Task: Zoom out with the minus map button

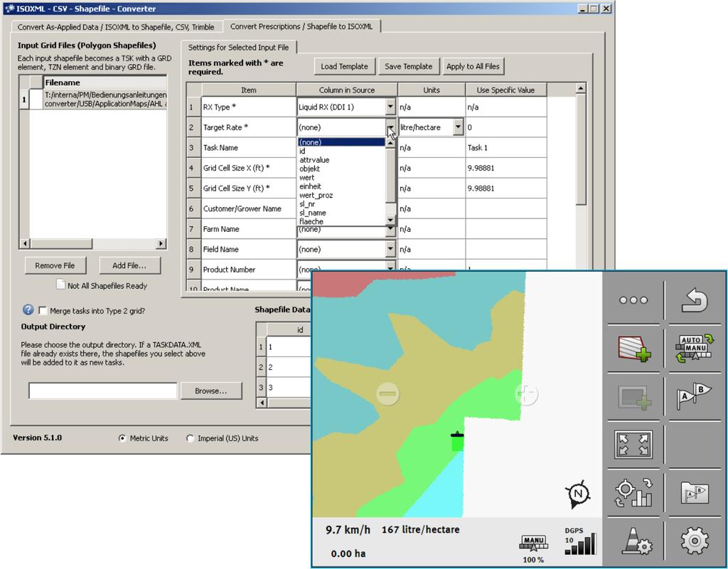Action: coord(387,394)
